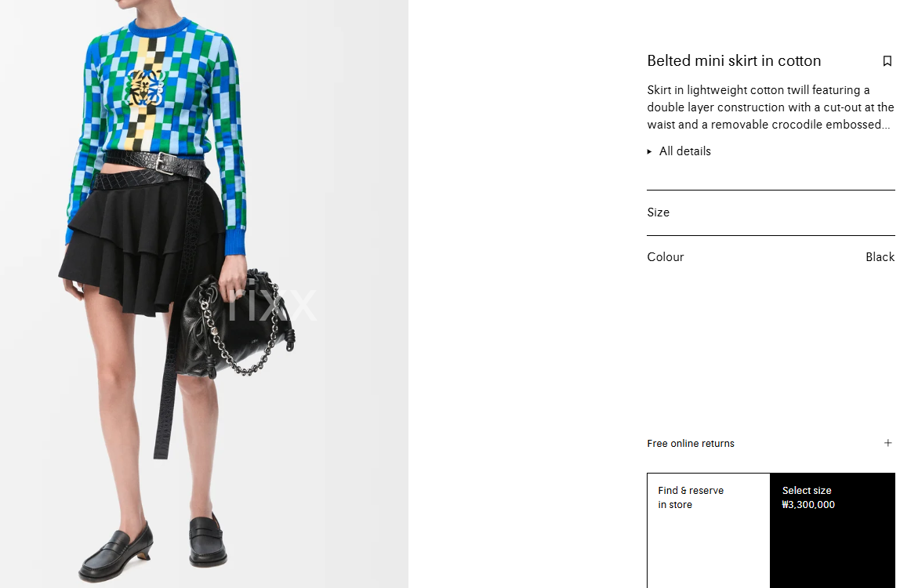
Task: Save skirt with the bookmark icon
Action: point(887,61)
